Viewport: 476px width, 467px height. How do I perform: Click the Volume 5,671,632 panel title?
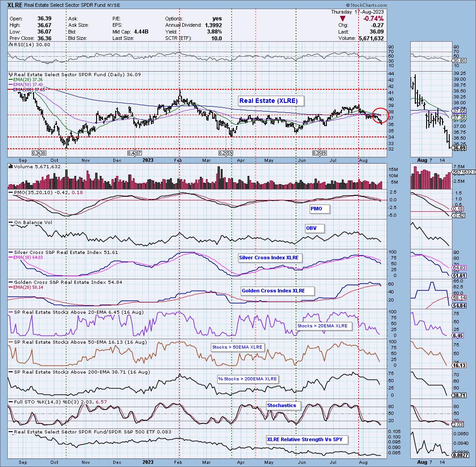(34, 167)
